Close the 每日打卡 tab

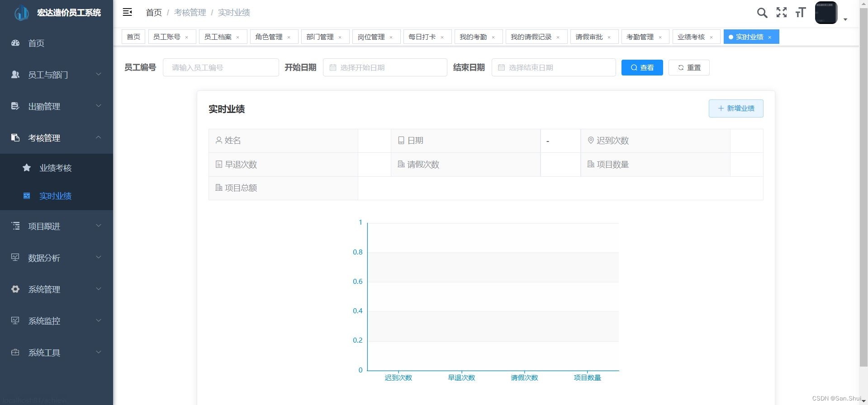tap(442, 37)
